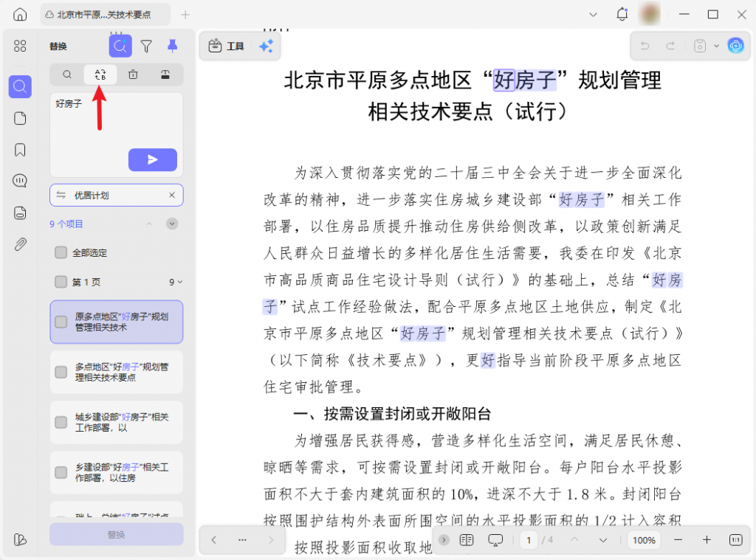Click the send arrow button under search text
This screenshot has height=560, width=756.
pos(153,159)
